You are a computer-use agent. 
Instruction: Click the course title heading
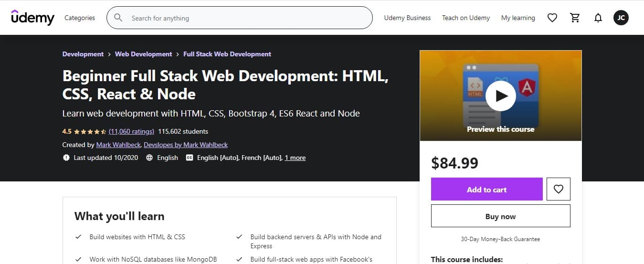(x=225, y=84)
